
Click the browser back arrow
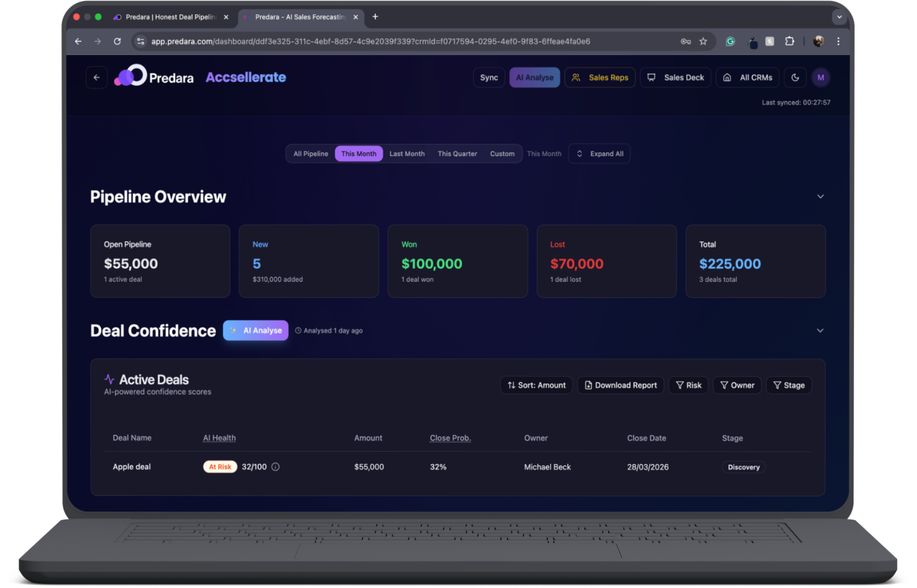(x=78, y=41)
